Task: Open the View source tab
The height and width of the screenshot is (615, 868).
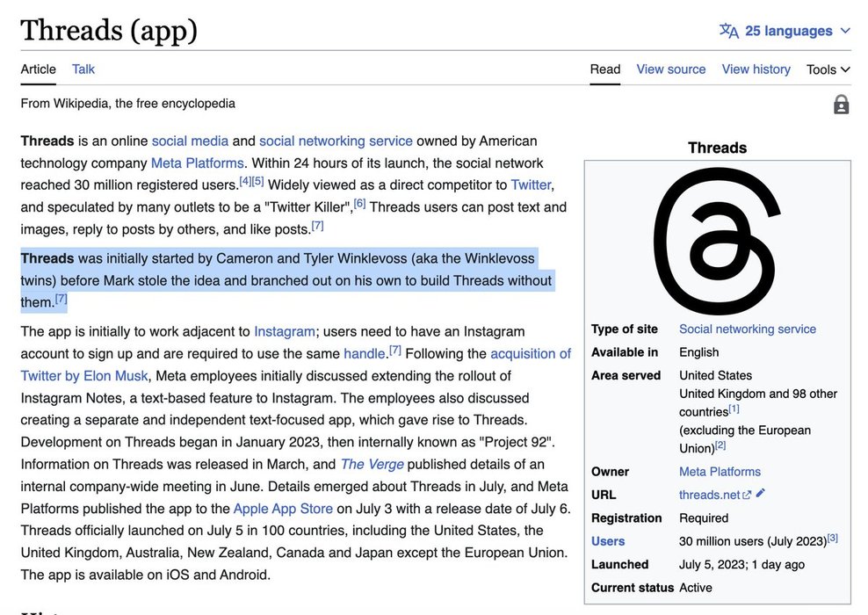Action: [x=670, y=69]
